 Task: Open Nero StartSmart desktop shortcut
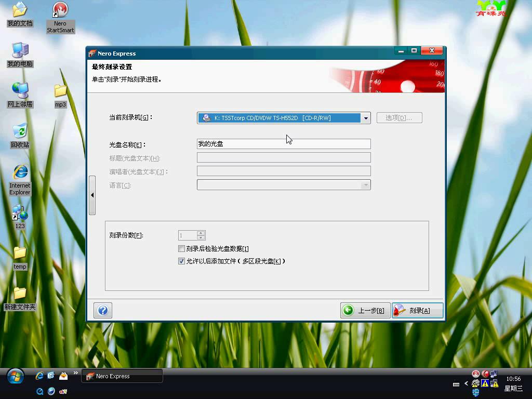[60, 18]
